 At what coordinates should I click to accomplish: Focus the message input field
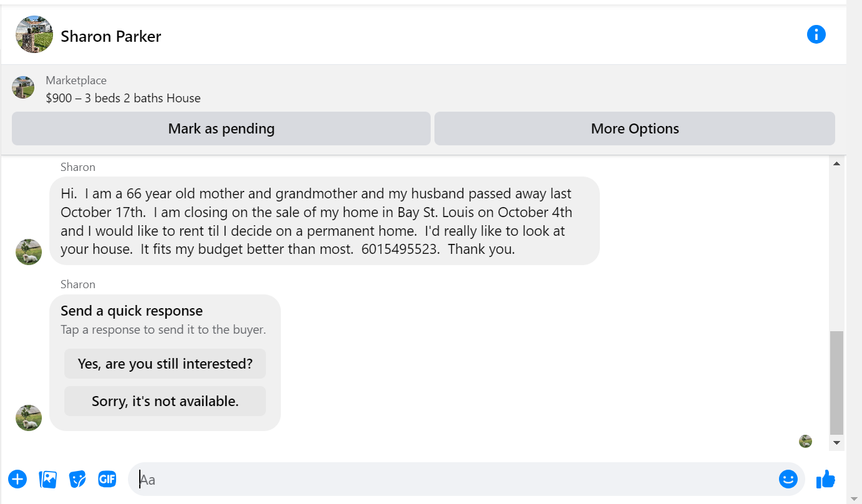[456, 479]
